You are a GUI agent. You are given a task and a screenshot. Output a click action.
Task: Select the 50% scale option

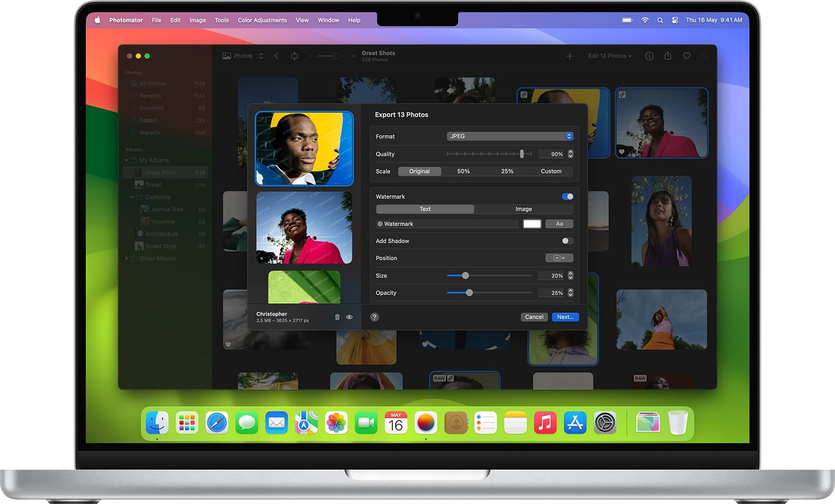click(x=463, y=171)
